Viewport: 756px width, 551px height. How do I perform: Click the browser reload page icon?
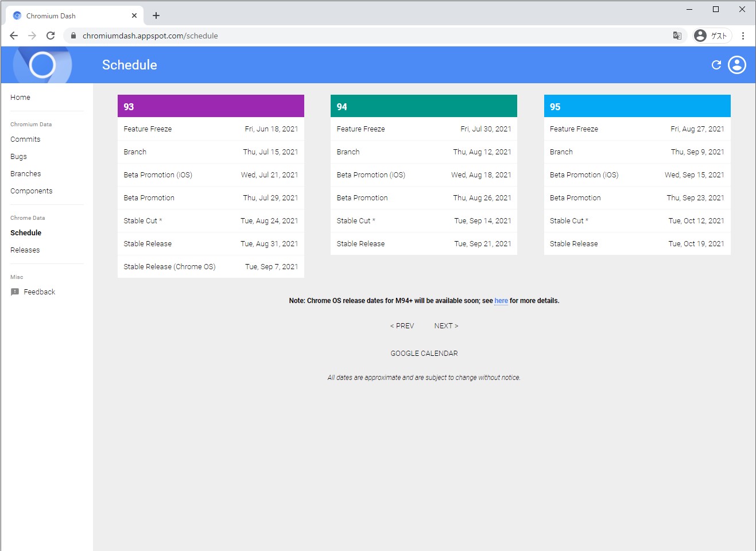[51, 35]
